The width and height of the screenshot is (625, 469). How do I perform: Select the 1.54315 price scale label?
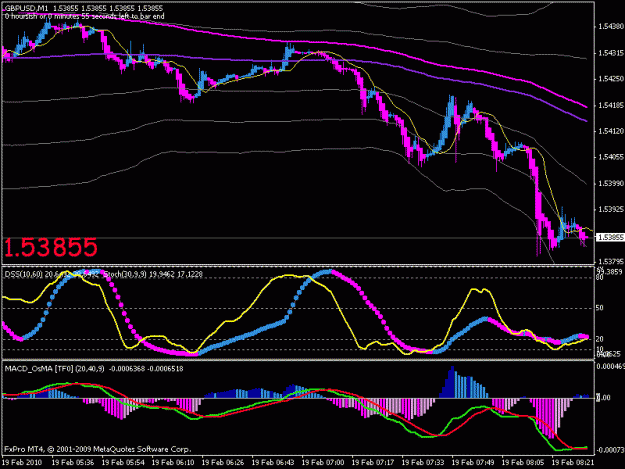point(610,53)
